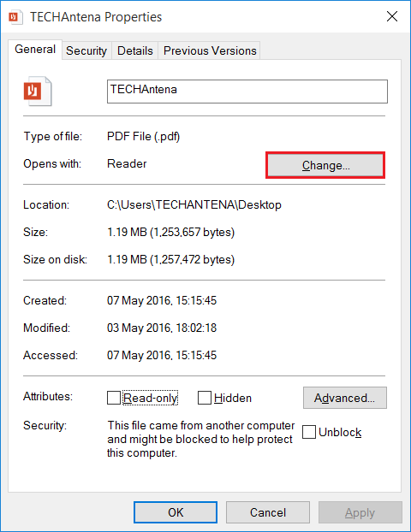Click the PDF icon in the title bar
411x532 pixels.
15,16
